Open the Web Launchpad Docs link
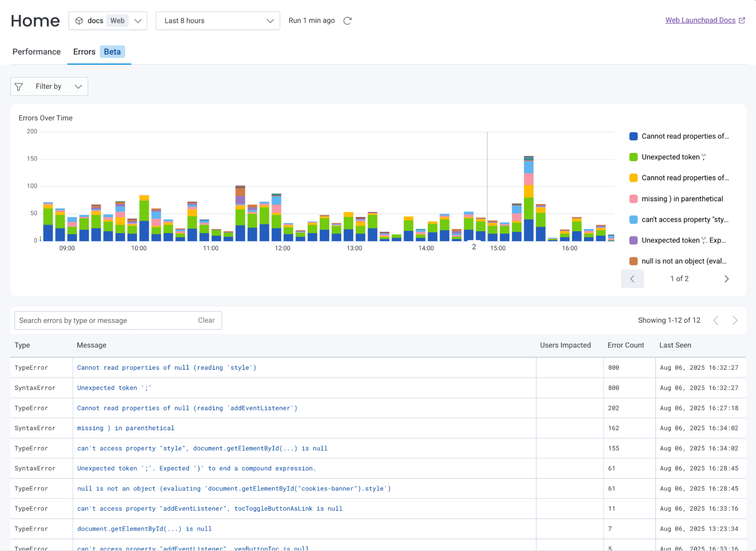756x551 pixels. click(700, 20)
